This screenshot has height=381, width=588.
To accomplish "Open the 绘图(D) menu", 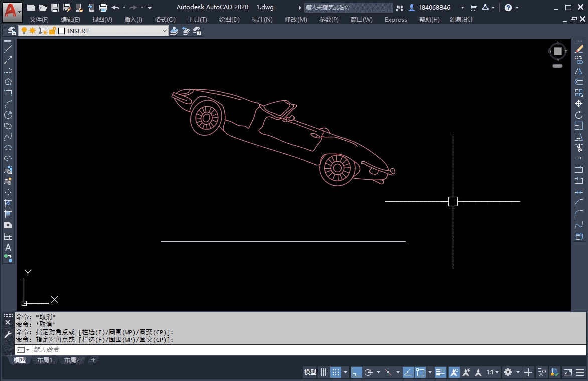I will (x=229, y=20).
